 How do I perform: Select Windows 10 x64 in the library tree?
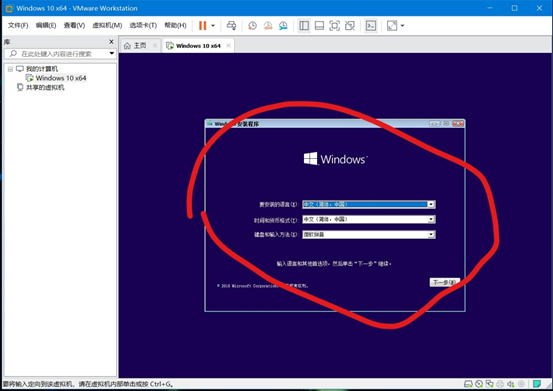61,78
